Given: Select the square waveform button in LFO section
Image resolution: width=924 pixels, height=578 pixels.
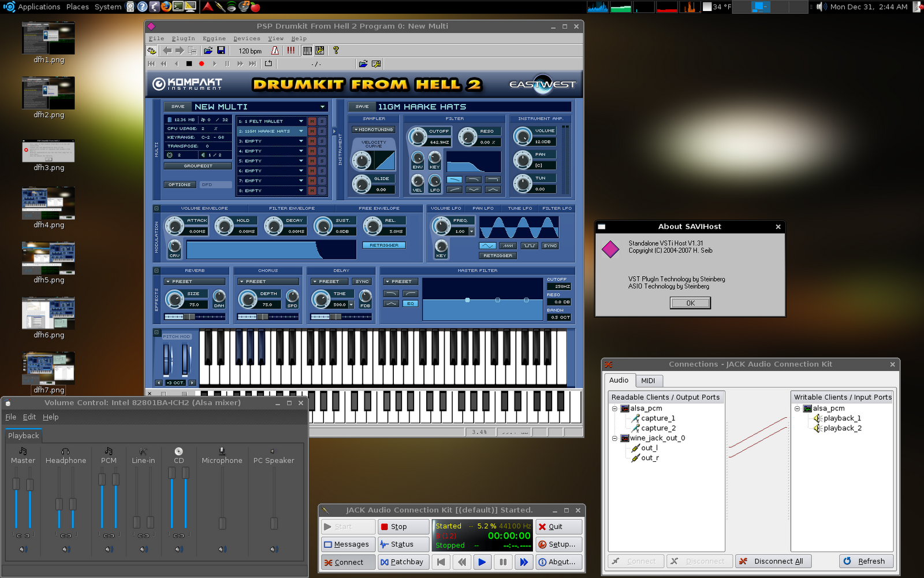Looking at the screenshot, I should [529, 246].
